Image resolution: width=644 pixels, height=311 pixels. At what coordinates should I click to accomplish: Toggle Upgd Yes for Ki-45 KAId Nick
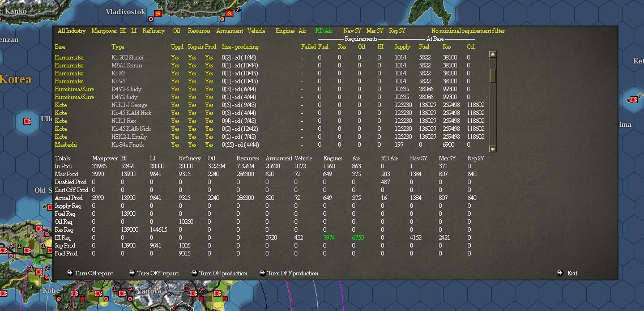click(x=175, y=113)
